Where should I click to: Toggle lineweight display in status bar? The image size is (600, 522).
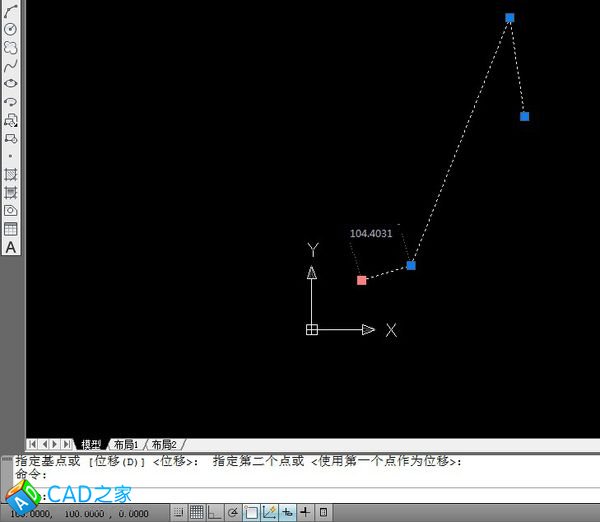click(305, 513)
